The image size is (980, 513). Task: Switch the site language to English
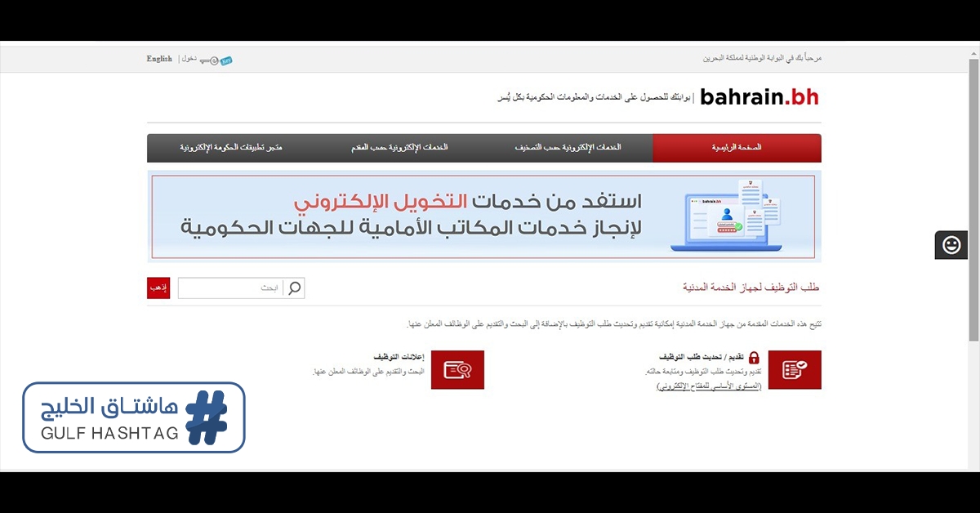[159, 59]
